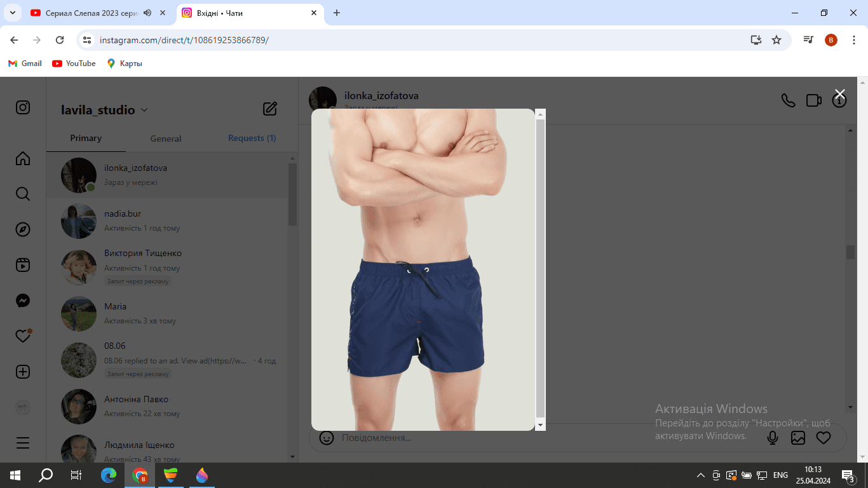Click the shorts product image in viewer

(423, 269)
